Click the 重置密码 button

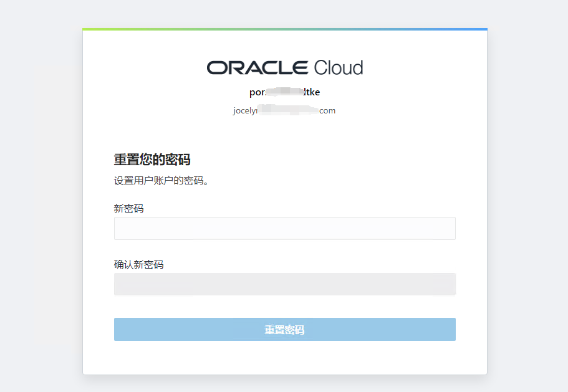tap(285, 330)
